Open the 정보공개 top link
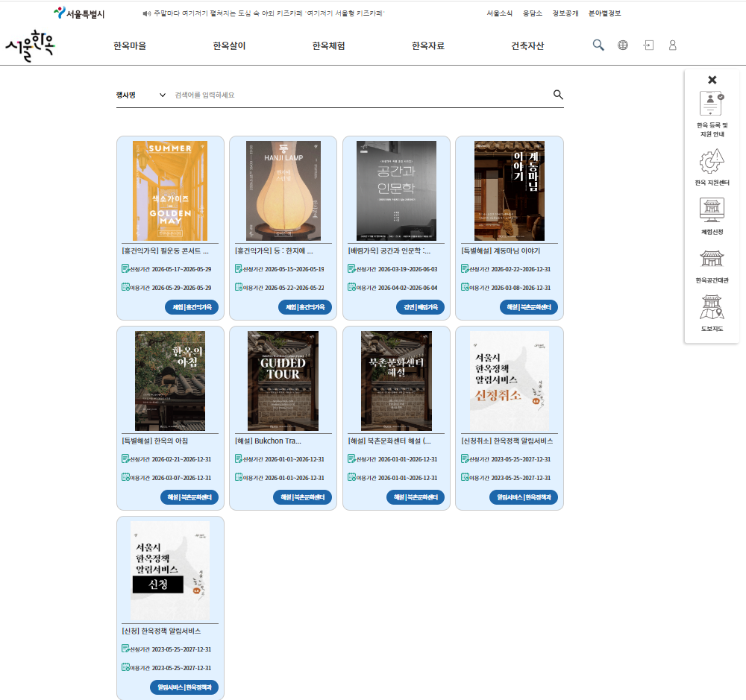The width and height of the screenshot is (746, 700). click(x=565, y=13)
